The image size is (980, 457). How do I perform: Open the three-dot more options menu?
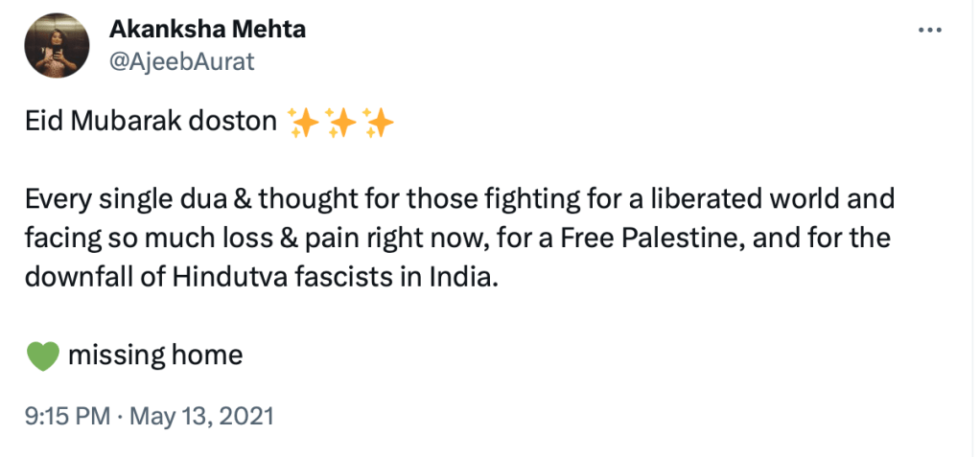[x=930, y=30]
